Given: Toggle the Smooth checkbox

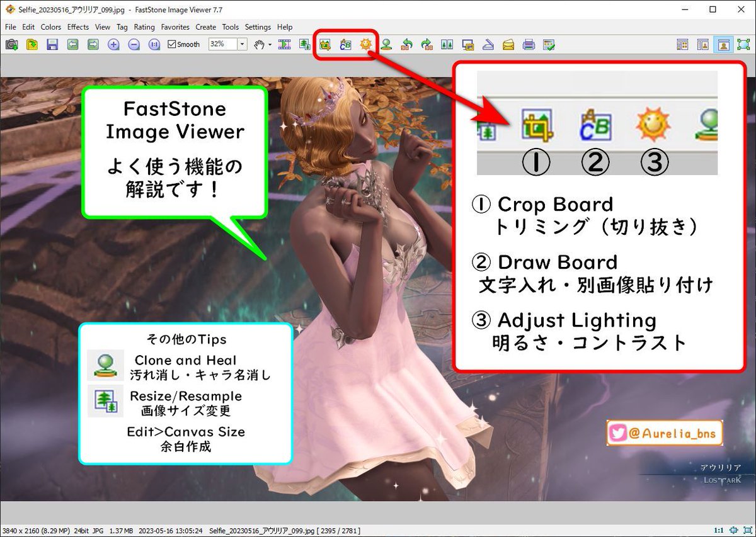Looking at the screenshot, I should click(x=184, y=44).
